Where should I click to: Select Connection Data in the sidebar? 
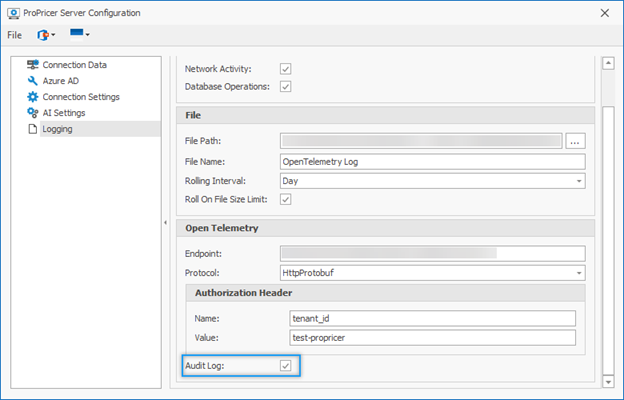pos(74,65)
